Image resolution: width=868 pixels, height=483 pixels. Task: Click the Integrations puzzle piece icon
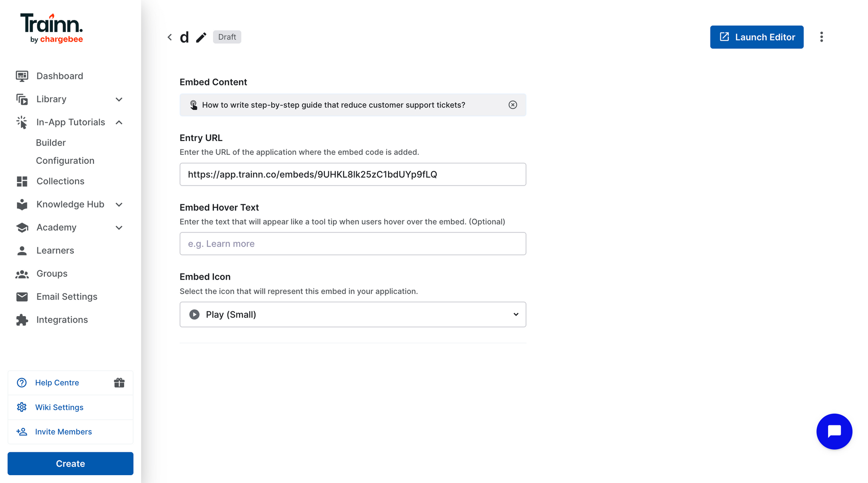click(x=22, y=320)
